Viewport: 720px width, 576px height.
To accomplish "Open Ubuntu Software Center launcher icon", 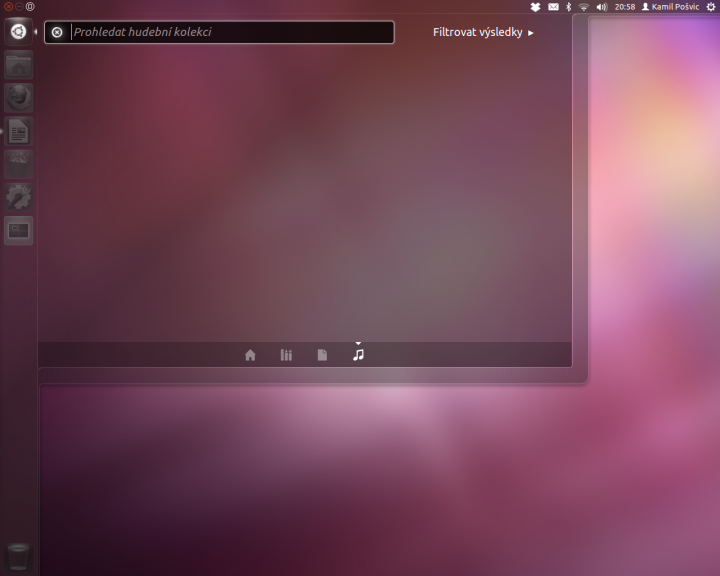I will click(x=18, y=164).
